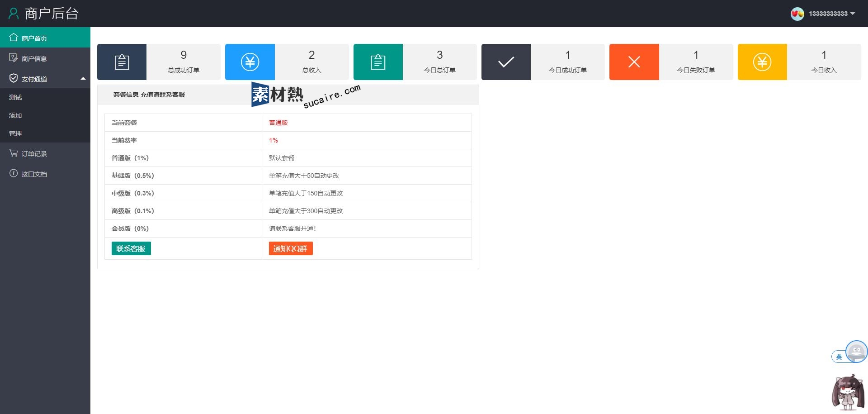Click the user avatar in the top bar
This screenshot has width=868, height=414.
(797, 14)
